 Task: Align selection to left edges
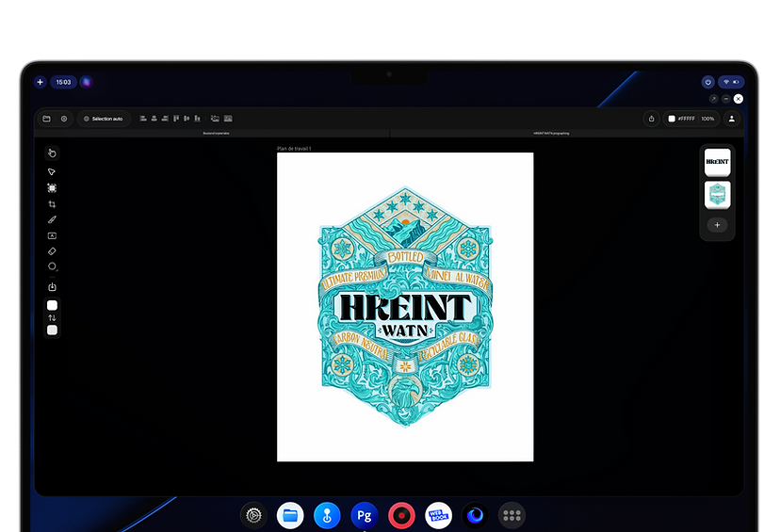(143, 119)
